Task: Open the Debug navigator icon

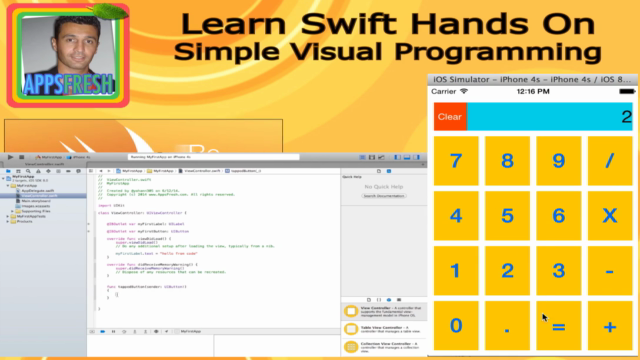Action: [x=58, y=171]
